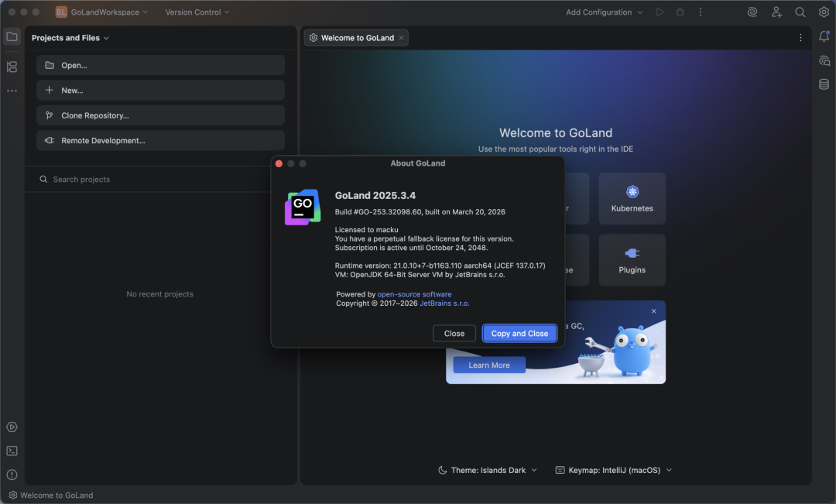Click the Search Everywhere magnifier icon
Screen dimensions: 836x504
tap(800, 12)
